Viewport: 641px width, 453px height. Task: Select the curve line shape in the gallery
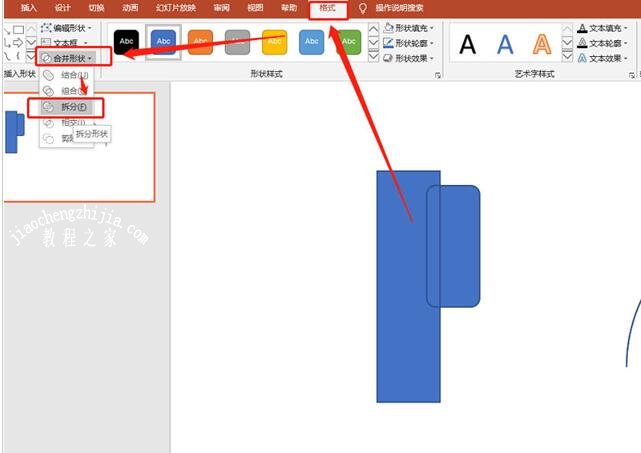[x=7, y=55]
